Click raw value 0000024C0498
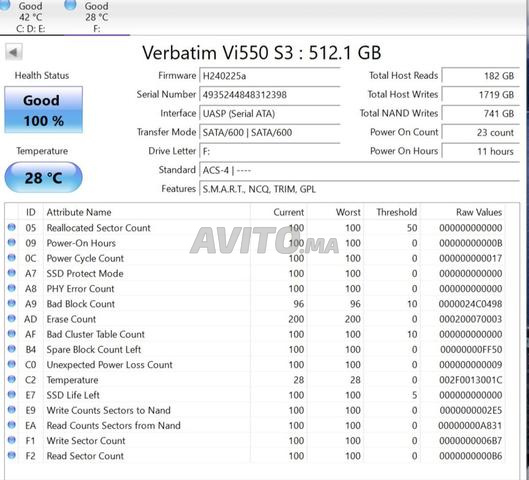 [x=470, y=304]
